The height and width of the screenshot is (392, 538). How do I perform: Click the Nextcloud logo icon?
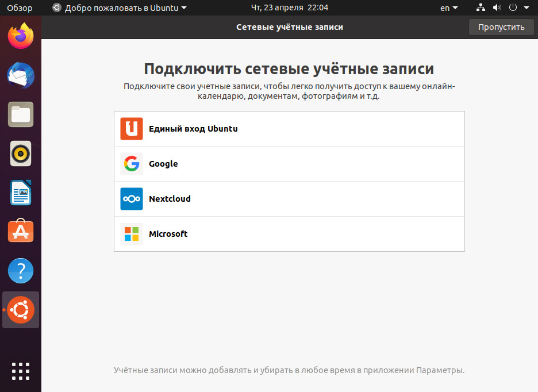click(132, 199)
